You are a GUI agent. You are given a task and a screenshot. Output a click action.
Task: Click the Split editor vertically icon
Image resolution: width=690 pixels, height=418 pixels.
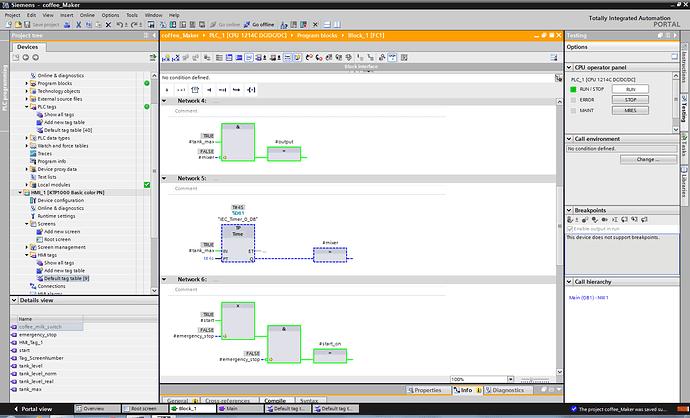pos(337,25)
